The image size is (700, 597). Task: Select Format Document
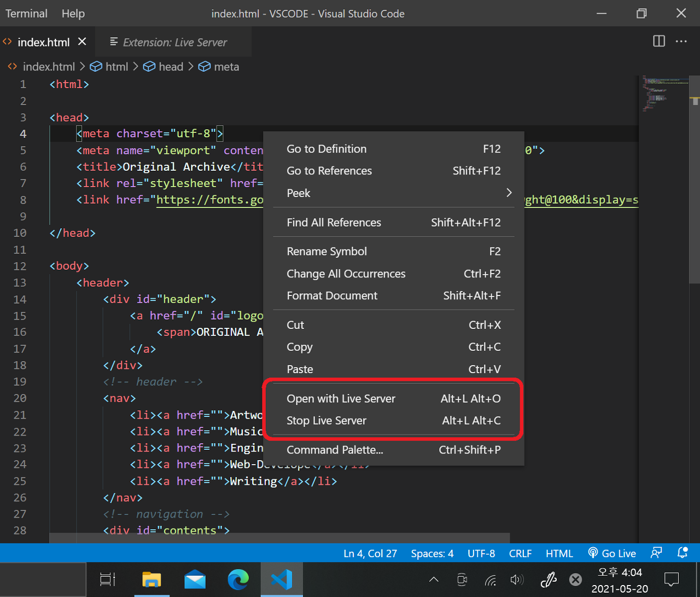pyautogui.click(x=394, y=295)
